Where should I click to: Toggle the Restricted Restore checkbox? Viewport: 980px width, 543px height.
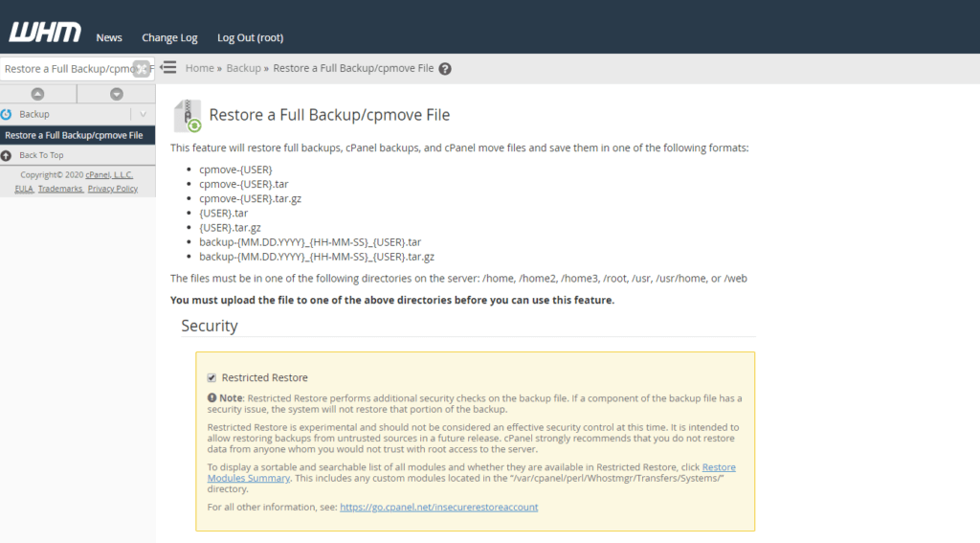(212, 378)
